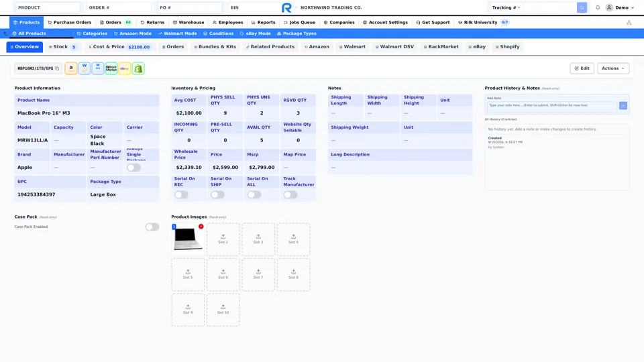Image resolution: width=644 pixels, height=362 pixels.
Task: Submit note with the blue plus button
Action: click(x=623, y=106)
